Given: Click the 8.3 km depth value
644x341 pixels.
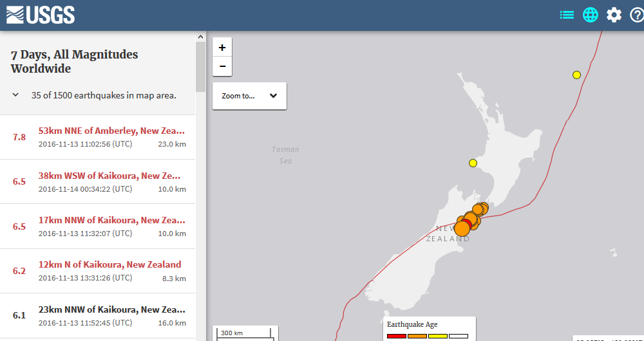Looking at the screenshot, I should (x=174, y=278).
